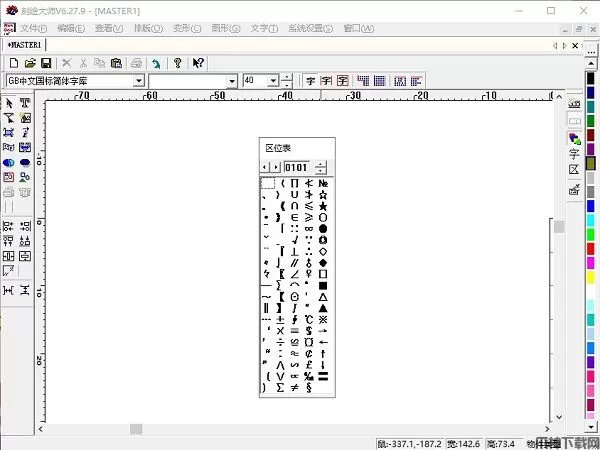Select the Text T tool in toolbox
This screenshot has width=600, height=450.
[25, 103]
